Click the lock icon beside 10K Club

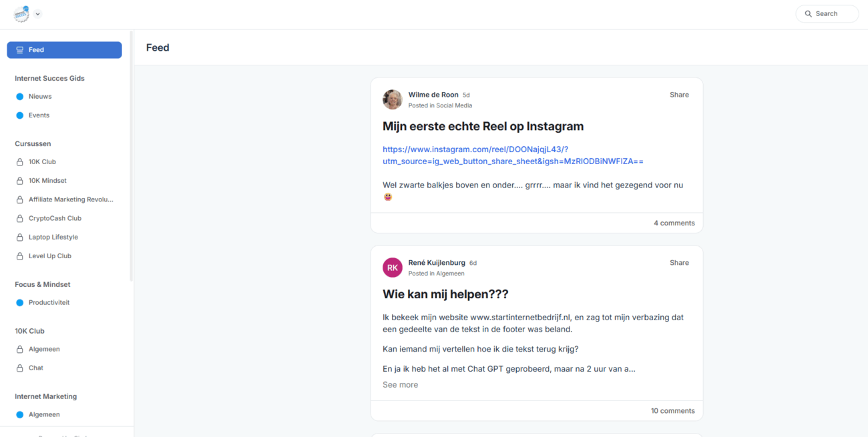click(19, 162)
